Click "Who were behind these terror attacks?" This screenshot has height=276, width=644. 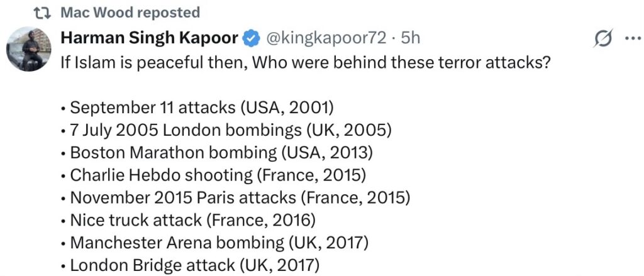tap(399, 63)
